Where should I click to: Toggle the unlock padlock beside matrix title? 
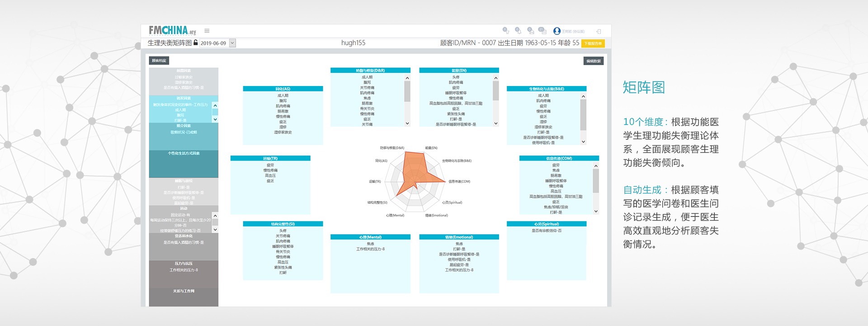pos(196,43)
